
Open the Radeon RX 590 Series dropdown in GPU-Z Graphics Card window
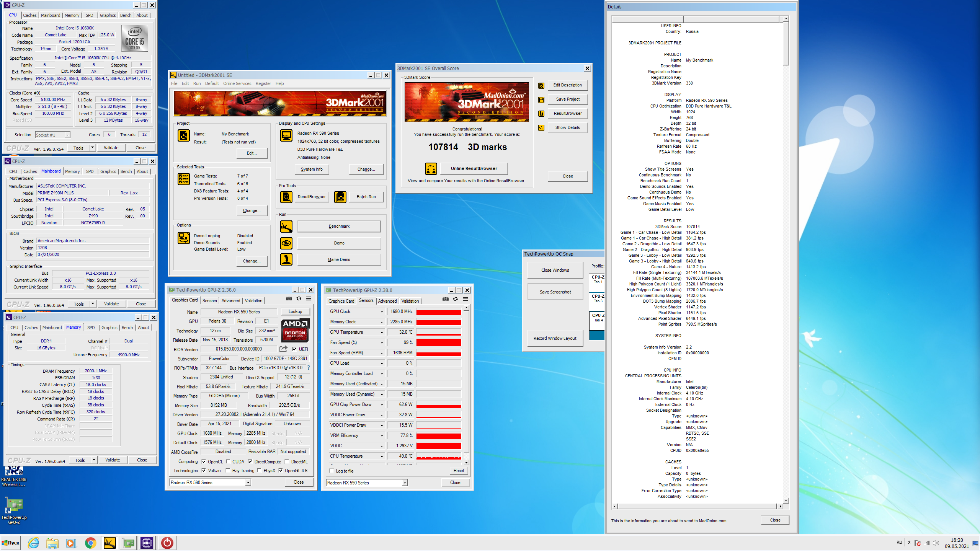[x=210, y=483]
